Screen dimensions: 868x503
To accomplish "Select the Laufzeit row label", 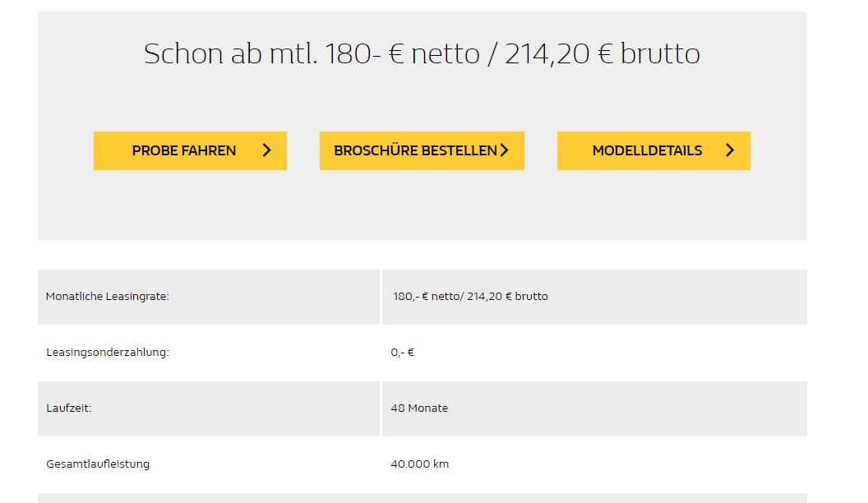I will (x=69, y=408).
